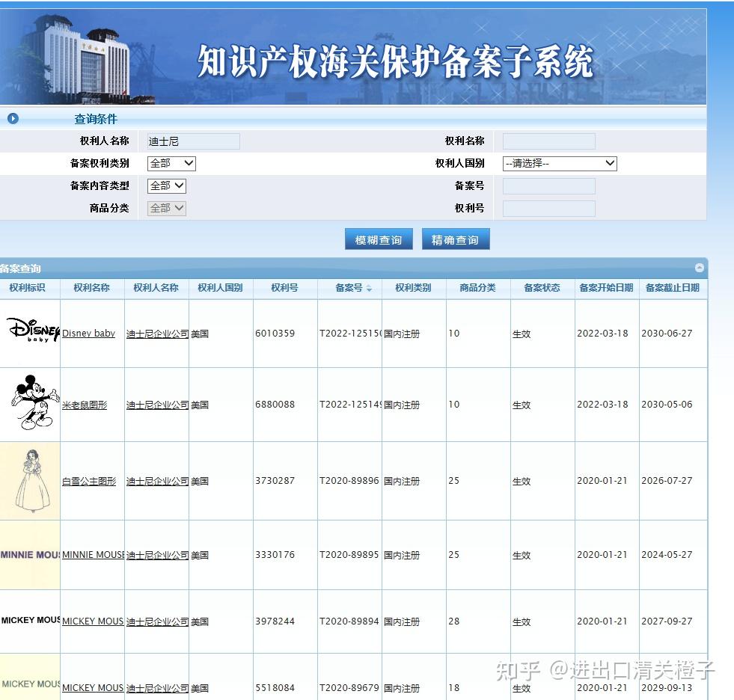Open 迪士尼企业公司 link in 米老鼠图形 row
Image resolution: width=734 pixels, height=700 pixels.
(x=157, y=405)
